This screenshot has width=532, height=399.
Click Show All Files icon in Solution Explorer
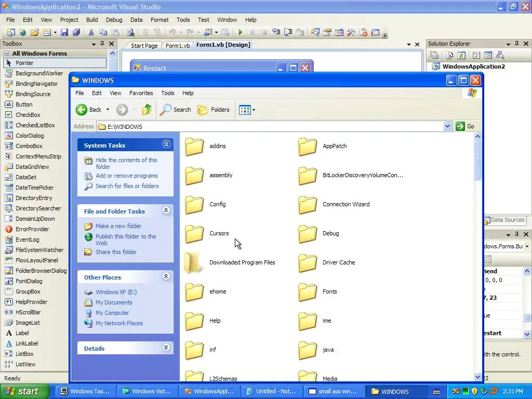(449, 55)
